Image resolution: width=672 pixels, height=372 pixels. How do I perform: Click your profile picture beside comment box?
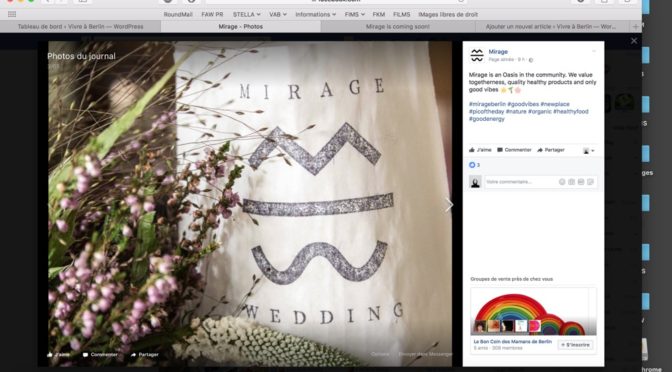point(475,183)
